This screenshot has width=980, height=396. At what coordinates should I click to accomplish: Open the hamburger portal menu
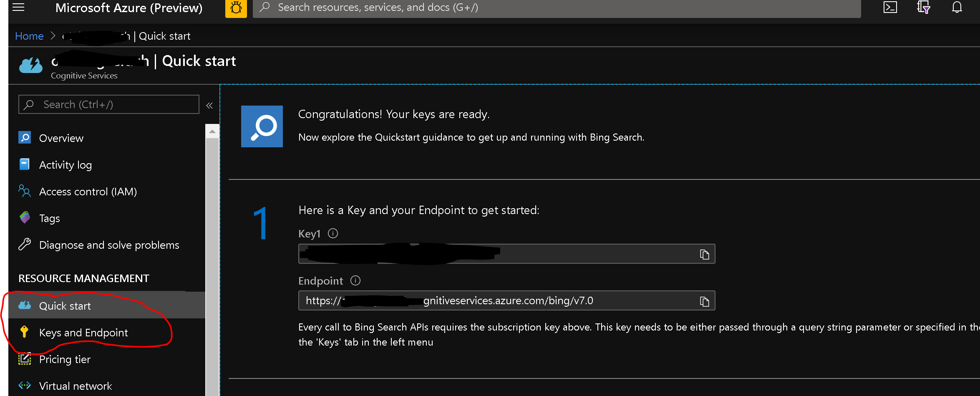[x=18, y=8]
